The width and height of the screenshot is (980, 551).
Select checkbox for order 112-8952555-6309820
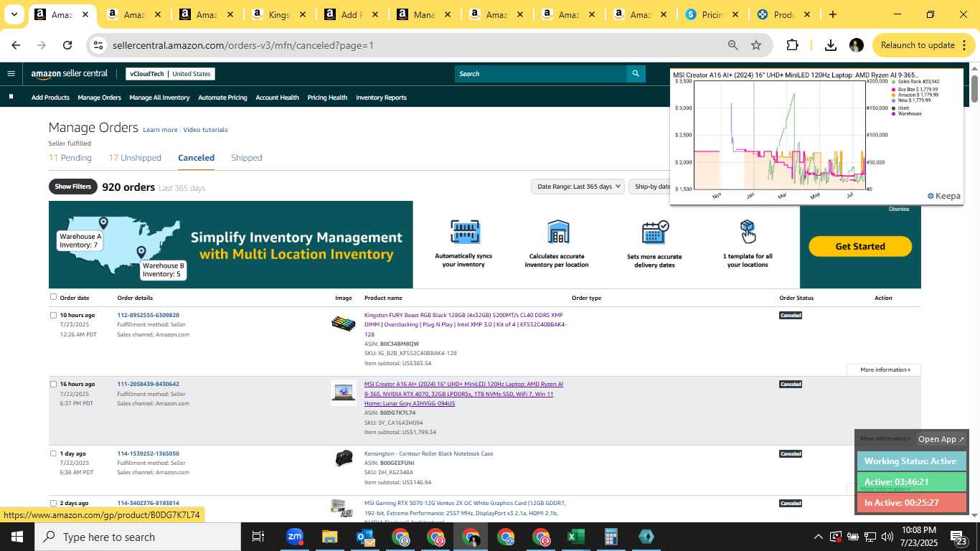[x=53, y=315]
